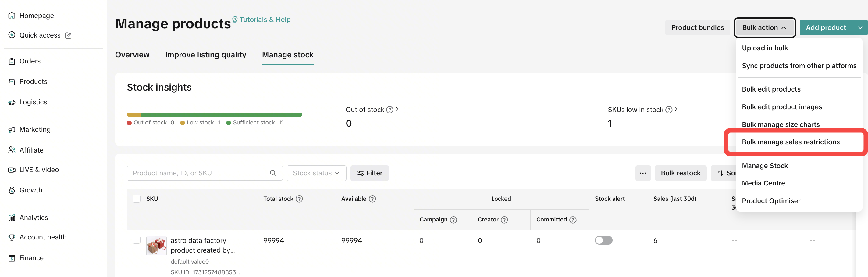The height and width of the screenshot is (277, 868).
Task: Click the Total stock help icon
Action: [x=299, y=199]
